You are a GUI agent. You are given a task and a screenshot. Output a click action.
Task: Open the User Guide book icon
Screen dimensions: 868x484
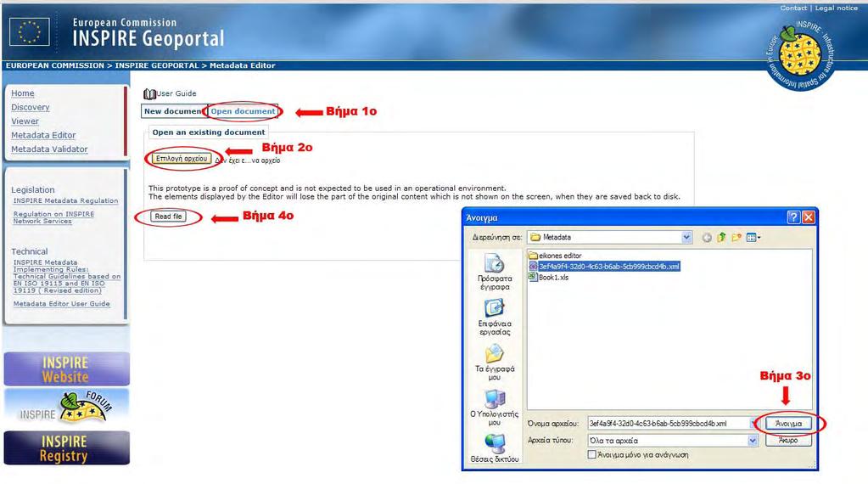[149, 93]
